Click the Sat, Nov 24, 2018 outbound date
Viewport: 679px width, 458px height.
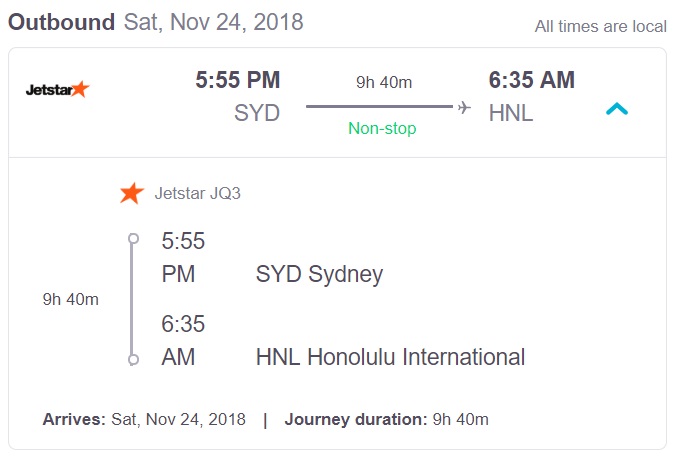(213, 22)
